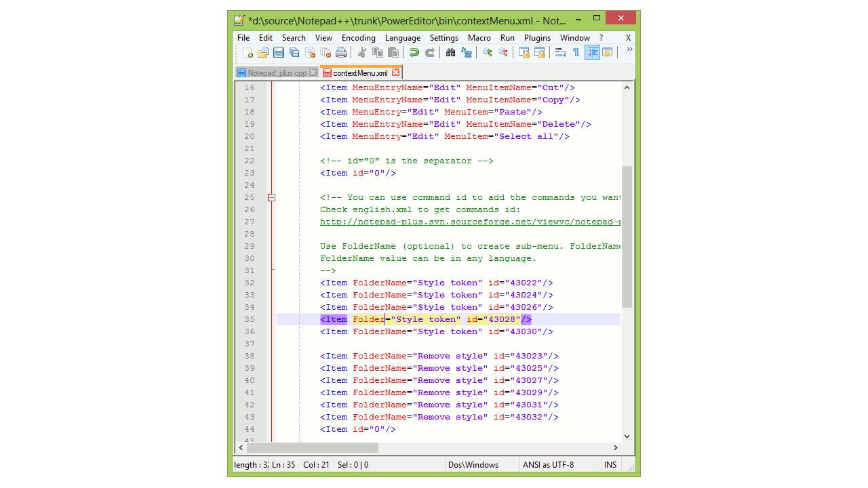The width and height of the screenshot is (868, 488).
Task: Open the Macro menu
Action: pos(479,38)
